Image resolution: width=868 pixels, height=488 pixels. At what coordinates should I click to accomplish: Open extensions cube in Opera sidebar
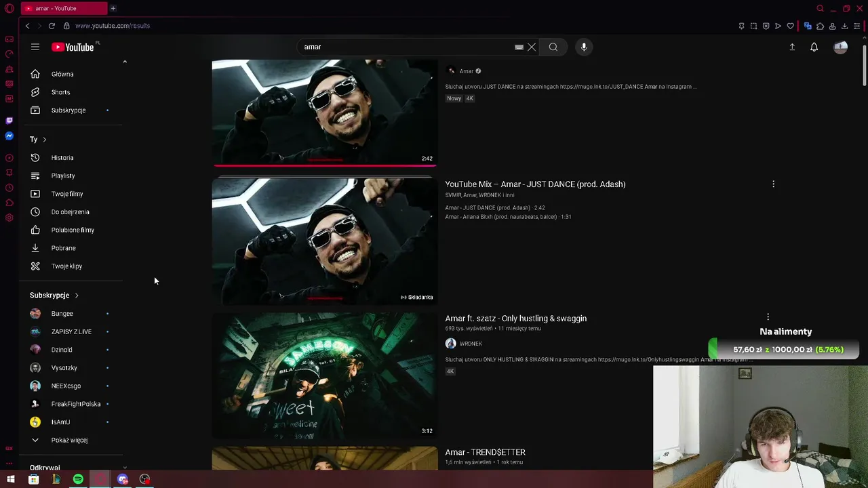[x=9, y=203]
